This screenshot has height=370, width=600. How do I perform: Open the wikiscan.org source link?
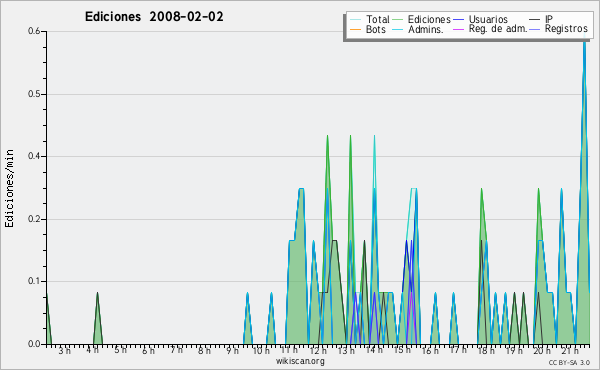pyautogui.click(x=300, y=361)
